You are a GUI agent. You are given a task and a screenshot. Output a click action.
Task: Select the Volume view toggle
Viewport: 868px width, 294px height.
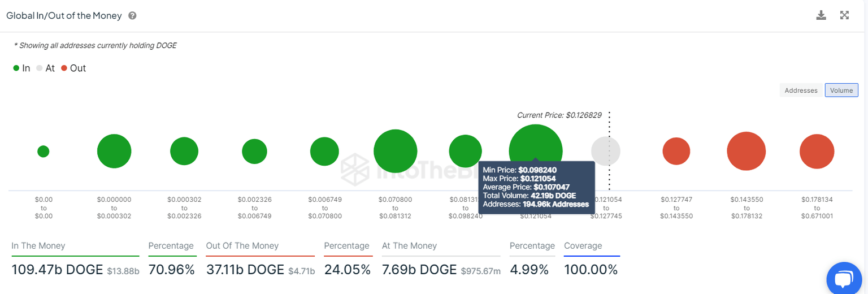(841, 90)
